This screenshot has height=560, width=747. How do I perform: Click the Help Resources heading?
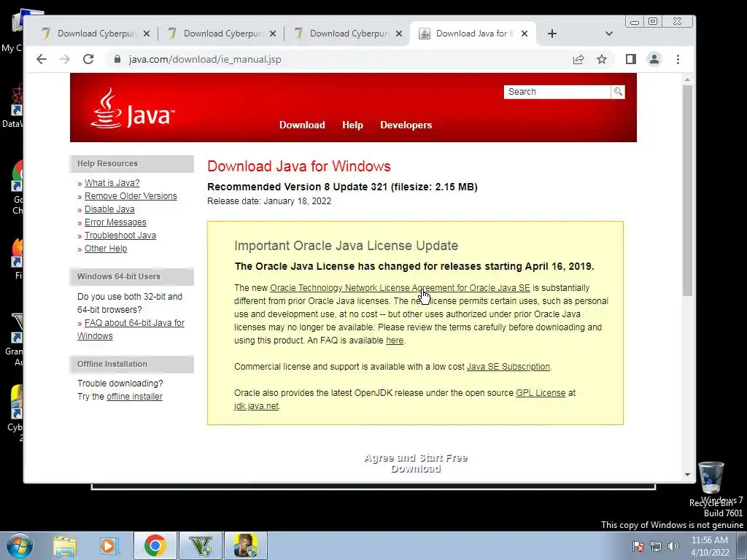tap(108, 163)
